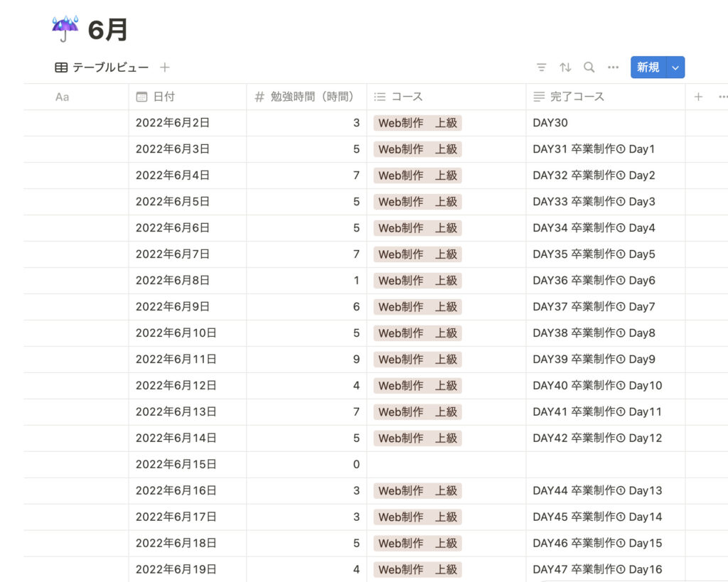Click the Web制作 上級 tag for 2022年6月2日

coord(417,123)
